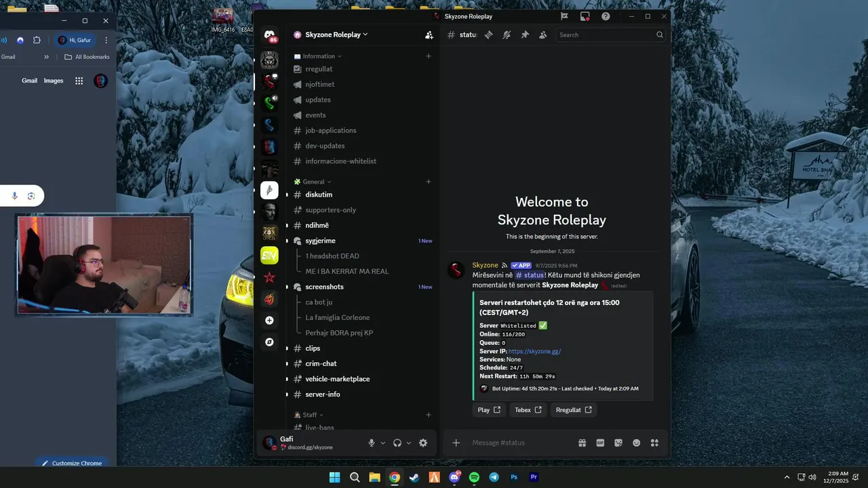Show member list icon in header

tap(543, 35)
